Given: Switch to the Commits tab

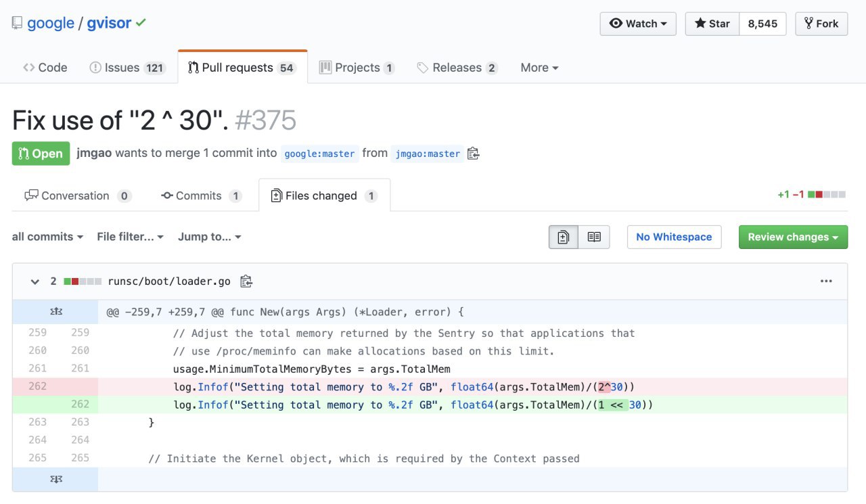Looking at the screenshot, I should click(201, 196).
